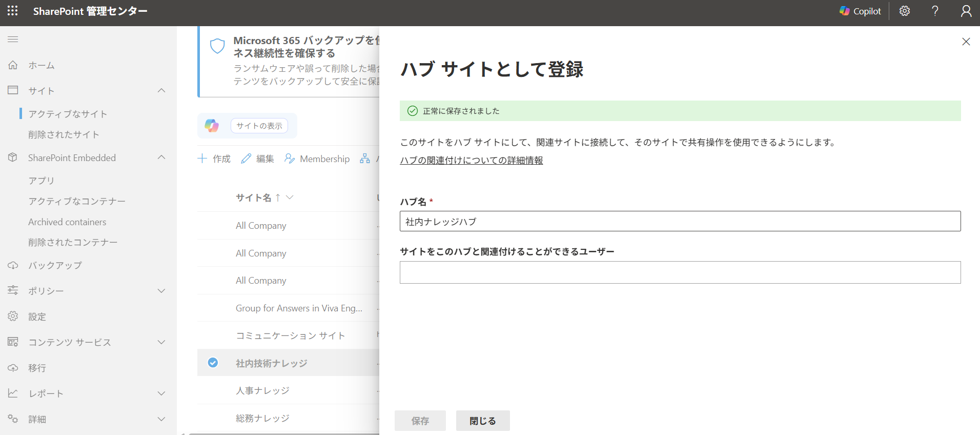Screen dimensions: 980x435
Task: Click the 設定 gear icon in sidebar
Action: click(x=13, y=316)
